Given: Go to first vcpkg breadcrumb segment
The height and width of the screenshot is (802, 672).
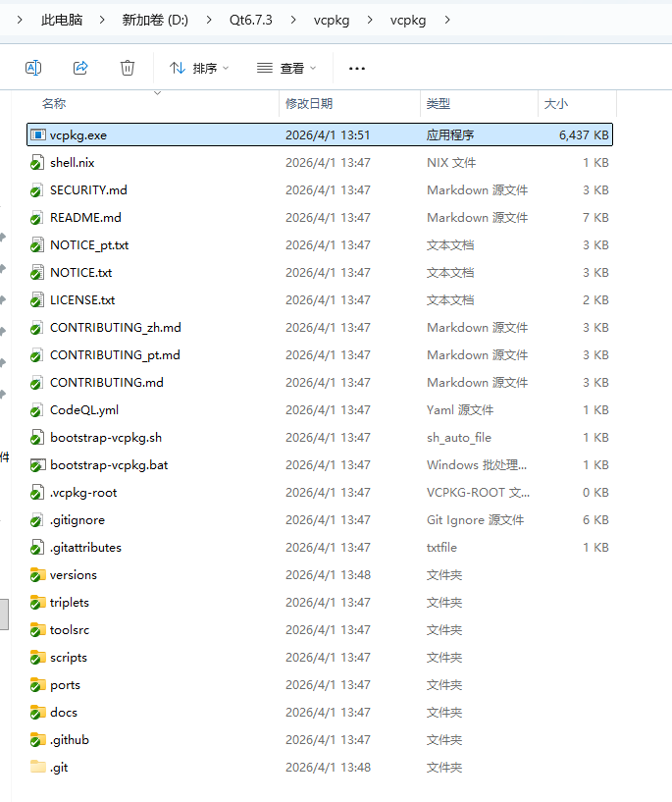Looking at the screenshot, I should (332, 20).
